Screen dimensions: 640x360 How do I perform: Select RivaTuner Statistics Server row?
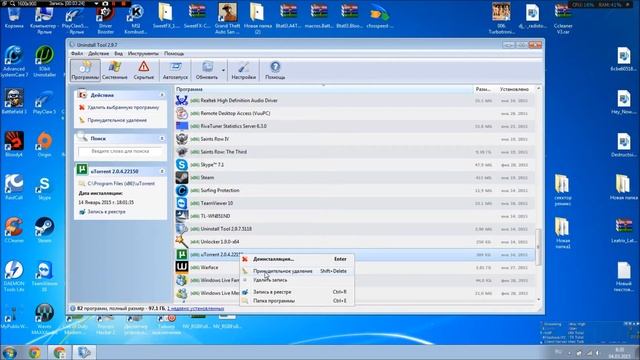pos(354,126)
